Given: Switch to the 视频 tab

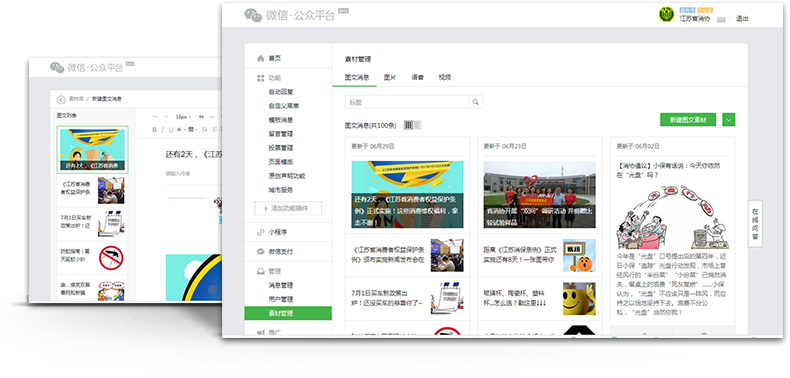Looking at the screenshot, I should click(x=444, y=78).
